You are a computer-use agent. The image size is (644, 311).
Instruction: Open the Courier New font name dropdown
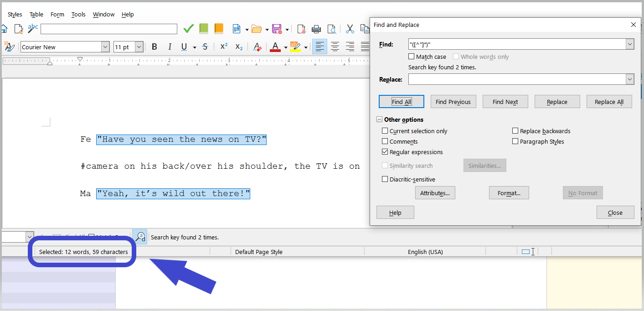pos(105,47)
